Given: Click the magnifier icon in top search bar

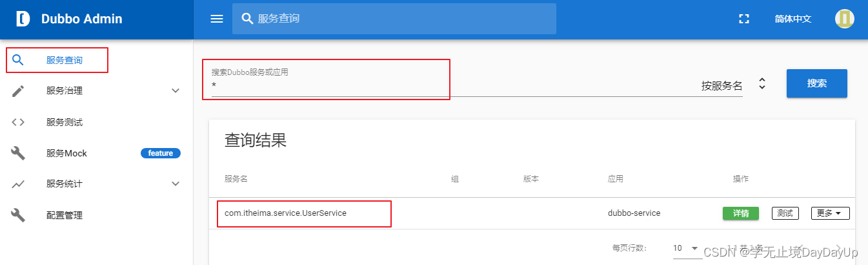Looking at the screenshot, I should pyautogui.click(x=247, y=19).
